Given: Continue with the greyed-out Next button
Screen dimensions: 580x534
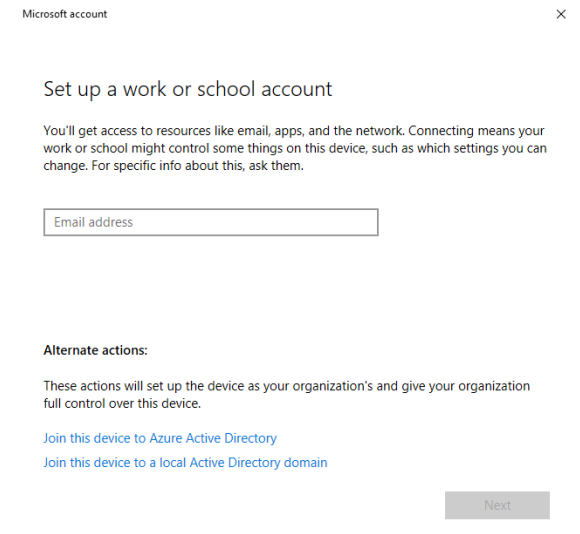Looking at the screenshot, I should click(x=497, y=505).
